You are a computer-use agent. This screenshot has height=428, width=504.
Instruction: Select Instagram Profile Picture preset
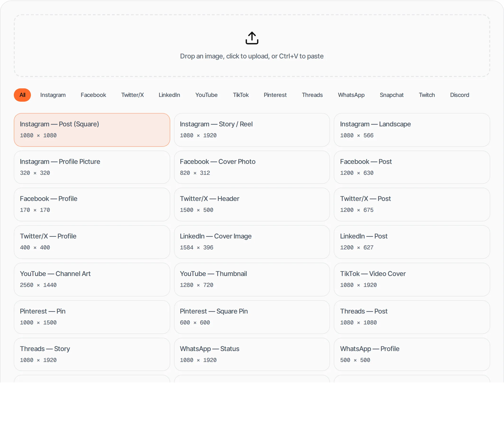click(92, 167)
